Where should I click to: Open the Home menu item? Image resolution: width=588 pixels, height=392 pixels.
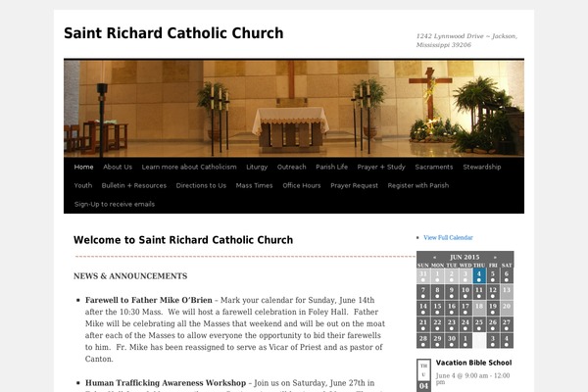click(x=83, y=167)
